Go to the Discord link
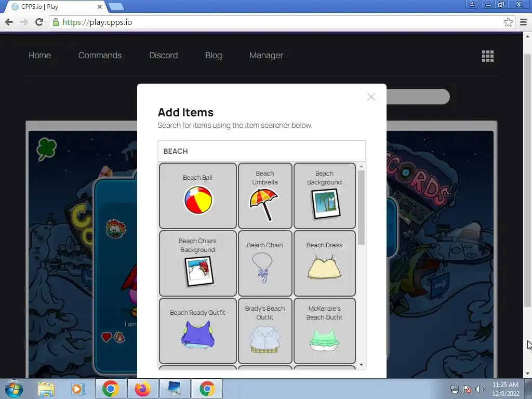 click(x=163, y=55)
